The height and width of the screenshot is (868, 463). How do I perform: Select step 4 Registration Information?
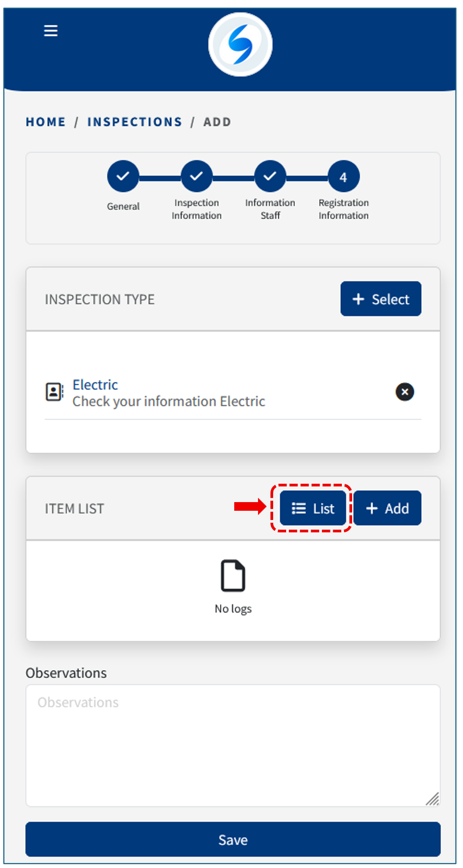pos(343,177)
